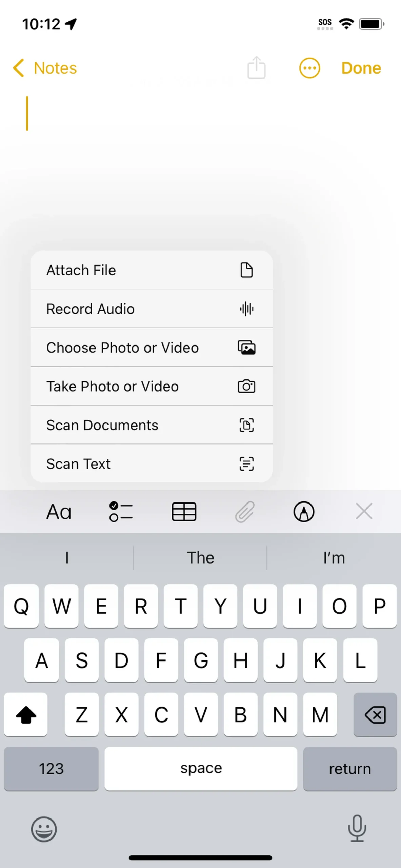
Task: Tap the L key
Action: point(360,660)
